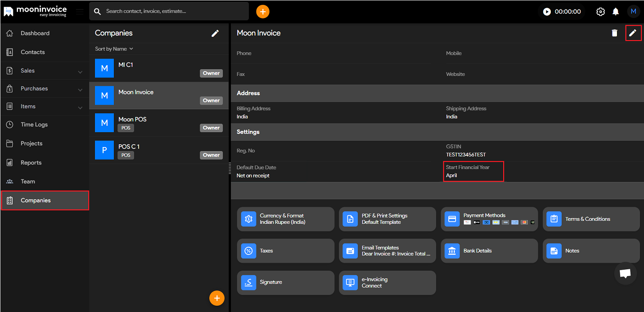Open the notifications bell
Screen dimensions: 644x312
point(616,12)
